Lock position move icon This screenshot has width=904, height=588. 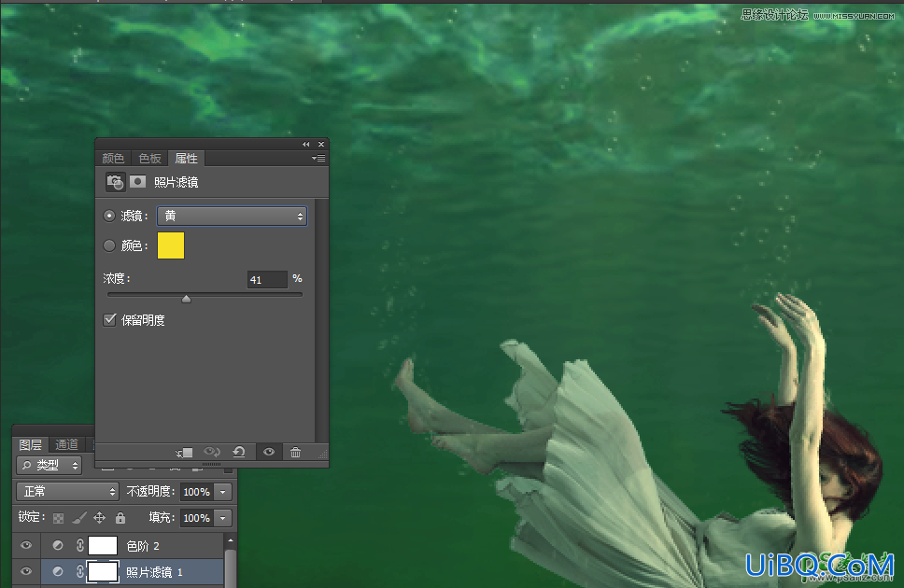(x=99, y=518)
